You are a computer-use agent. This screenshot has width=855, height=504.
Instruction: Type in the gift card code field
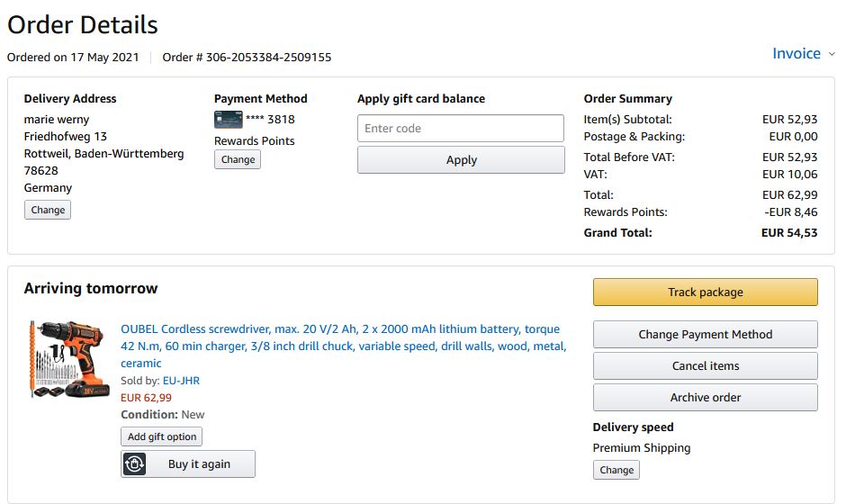click(x=461, y=128)
